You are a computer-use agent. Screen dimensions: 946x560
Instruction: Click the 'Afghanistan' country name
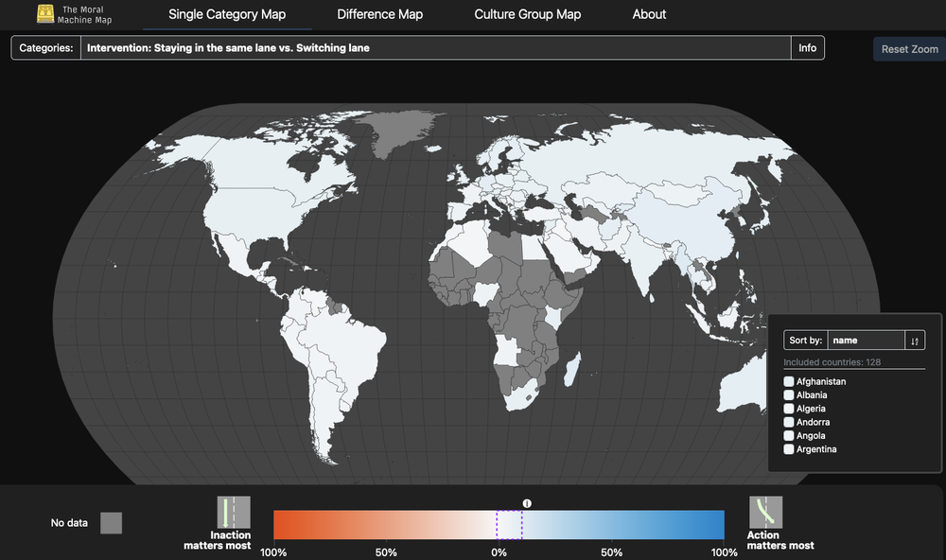click(820, 381)
